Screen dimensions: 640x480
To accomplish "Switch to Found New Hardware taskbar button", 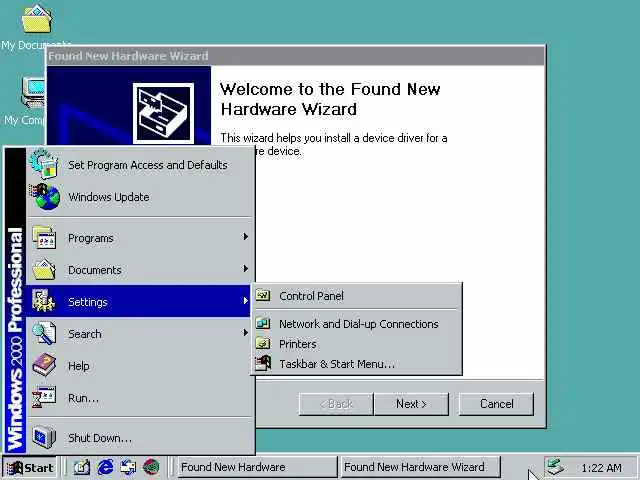I will pyautogui.click(x=258, y=467).
